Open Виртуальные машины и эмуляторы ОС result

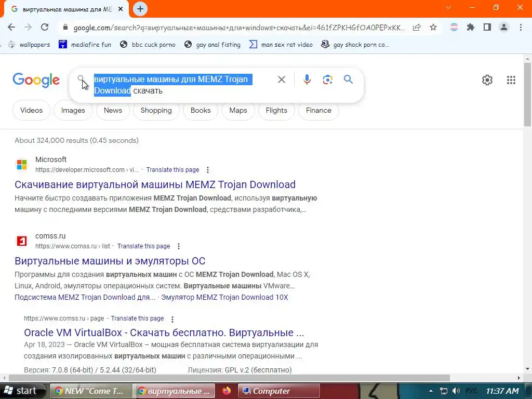coord(110,261)
